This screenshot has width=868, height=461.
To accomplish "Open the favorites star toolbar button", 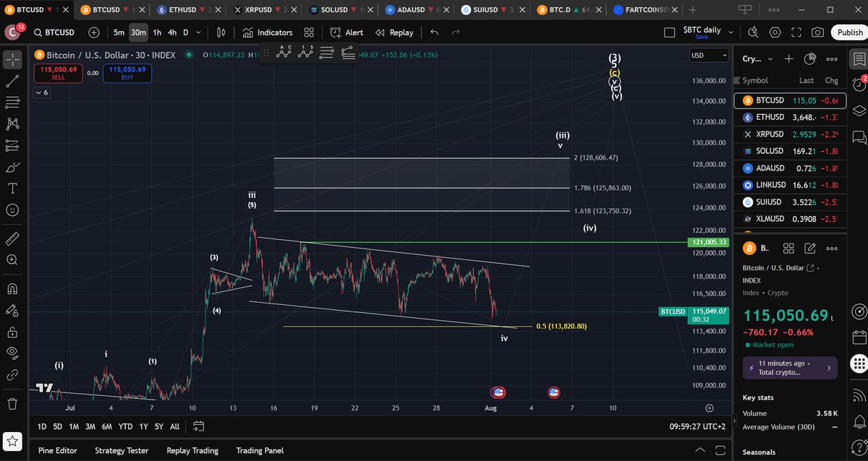I will [x=12, y=441].
